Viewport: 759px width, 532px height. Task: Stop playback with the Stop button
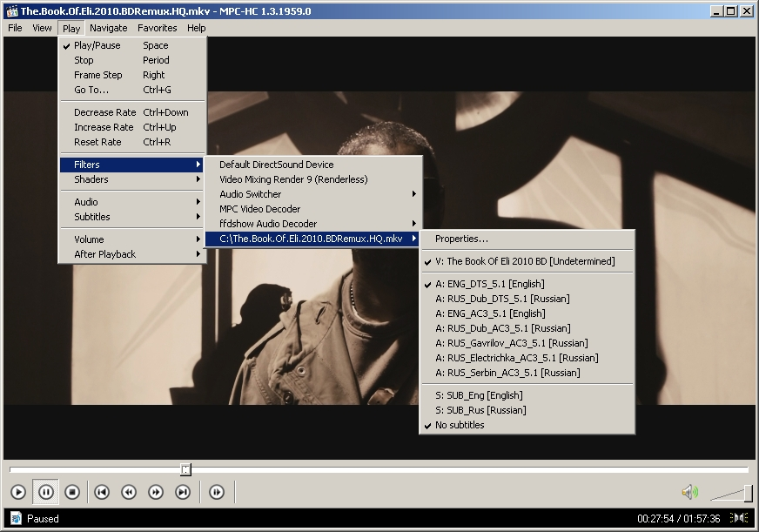pyautogui.click(x=73, y=493)
